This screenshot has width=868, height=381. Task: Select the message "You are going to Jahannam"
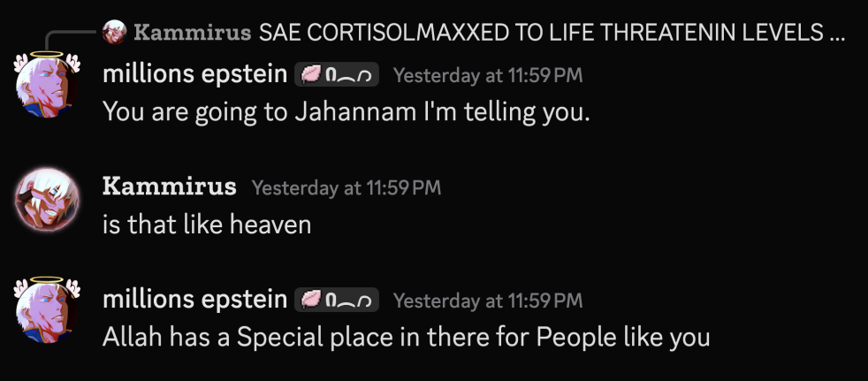(x=346, y=112)
